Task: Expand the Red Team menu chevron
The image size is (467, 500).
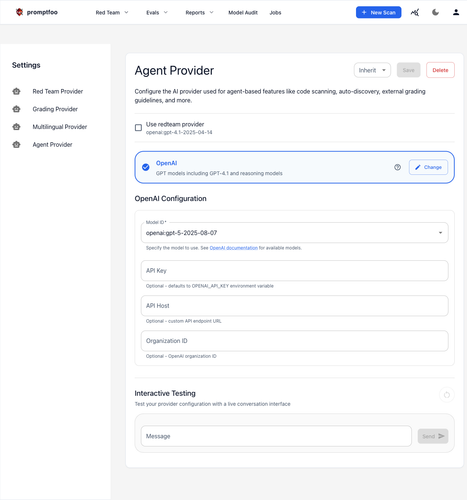Action: pyautogui.click(x=126, y=12)
